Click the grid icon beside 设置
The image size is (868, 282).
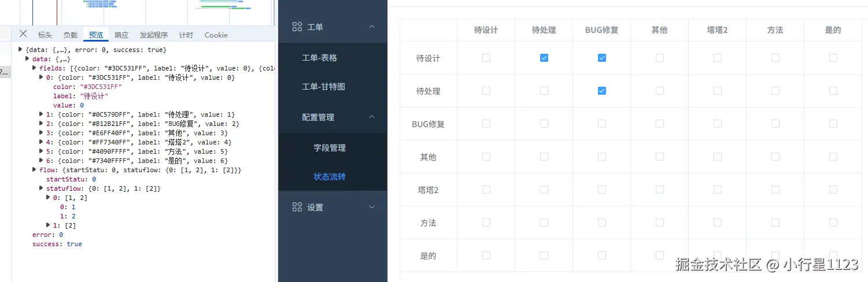click(x=297, y=207)
